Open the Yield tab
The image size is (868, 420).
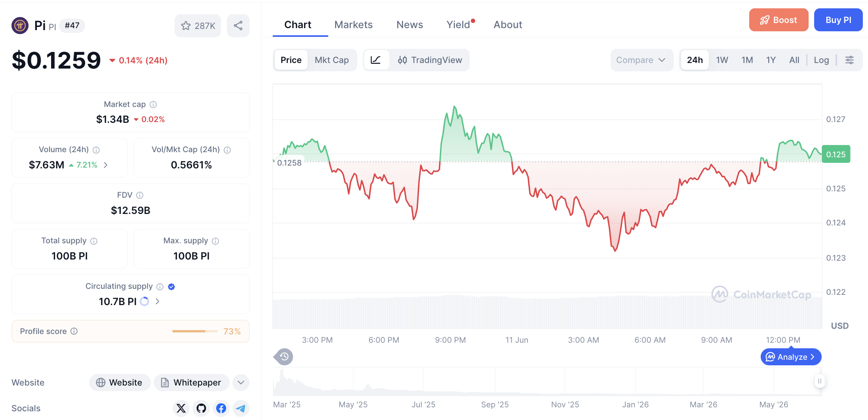pyautogui.click(x=459, y=25)
